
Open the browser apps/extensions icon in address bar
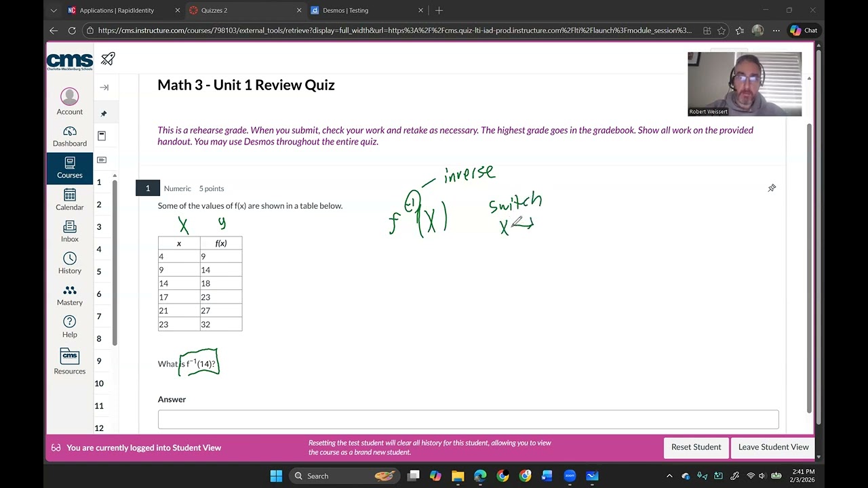tap(707, 30)
